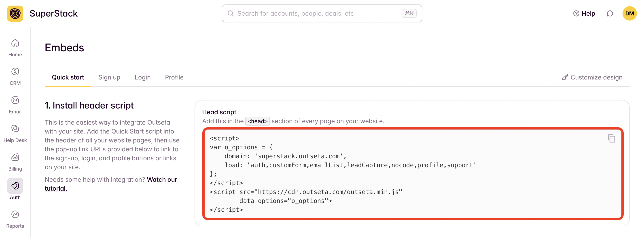The width and height of the screenshot is (644, 238).
Task: Switch to the Sign up tab
Action: 109,77
